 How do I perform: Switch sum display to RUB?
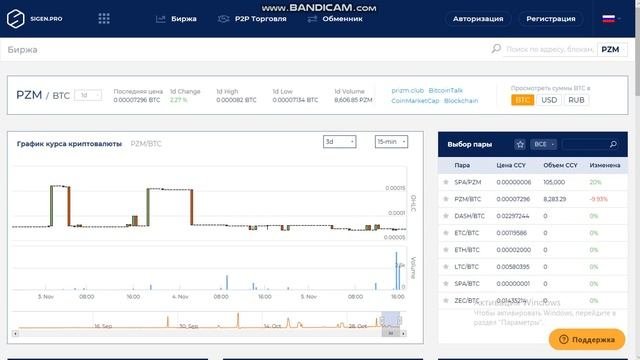tap(576, 100)
